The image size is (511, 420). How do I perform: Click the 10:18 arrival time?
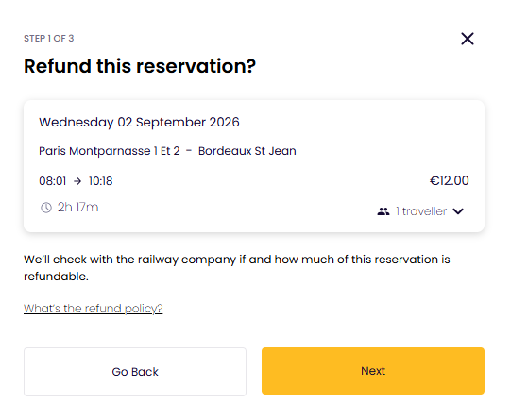click(x=101, y=181)
